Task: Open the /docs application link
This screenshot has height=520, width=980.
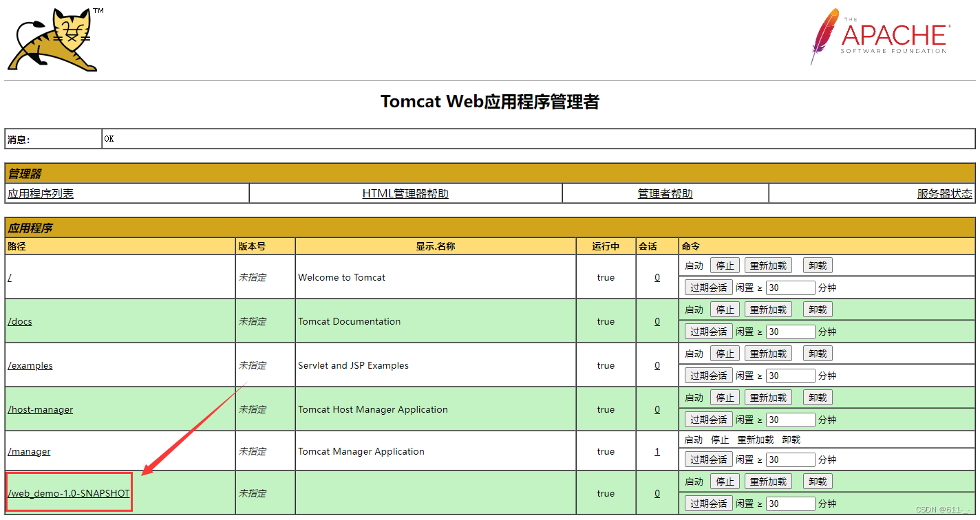Action: point(20,322)
